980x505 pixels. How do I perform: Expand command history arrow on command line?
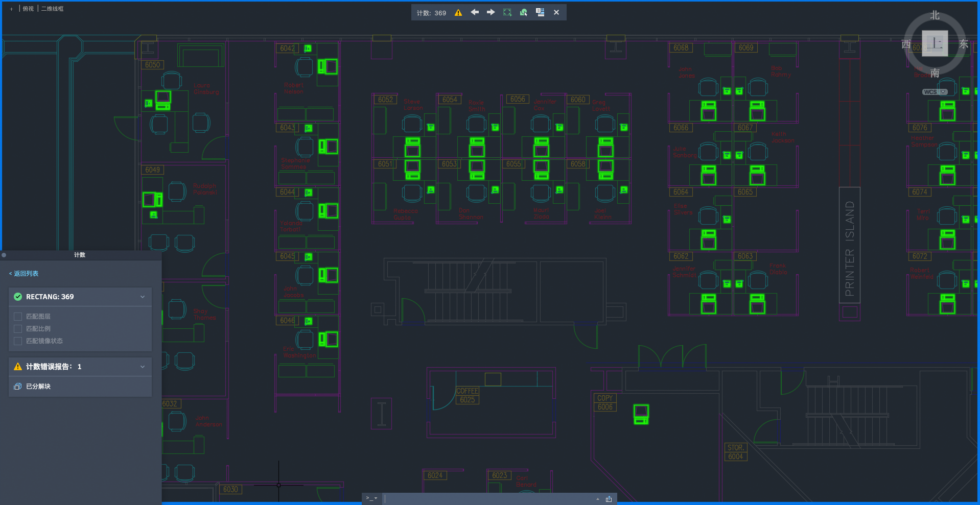pos(598,499)
